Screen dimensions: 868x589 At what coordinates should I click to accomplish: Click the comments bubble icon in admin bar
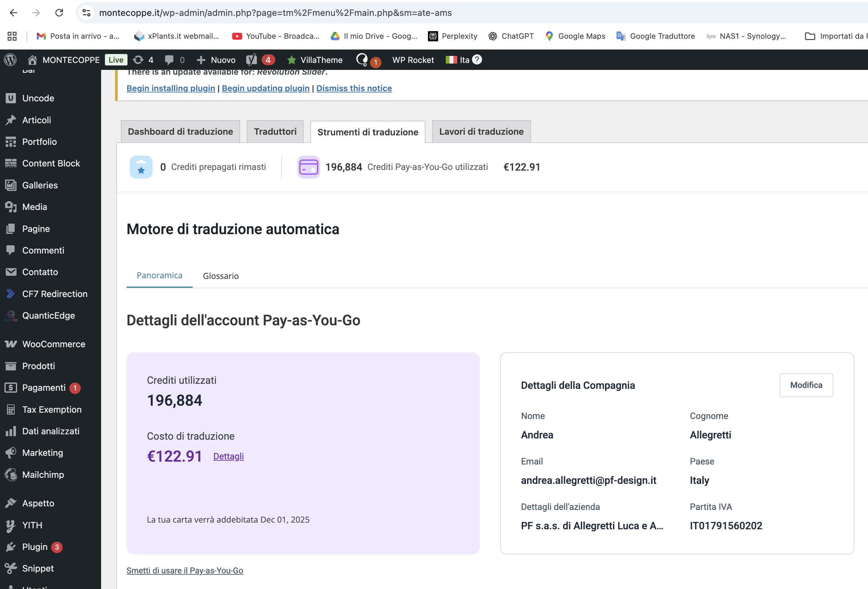pyautogui.click(x=169, y=60)
